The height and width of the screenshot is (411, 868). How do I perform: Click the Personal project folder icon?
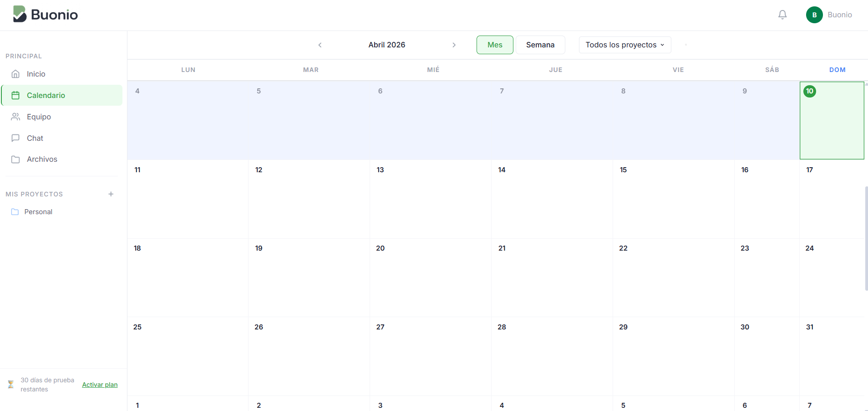[x=15, y=212]
